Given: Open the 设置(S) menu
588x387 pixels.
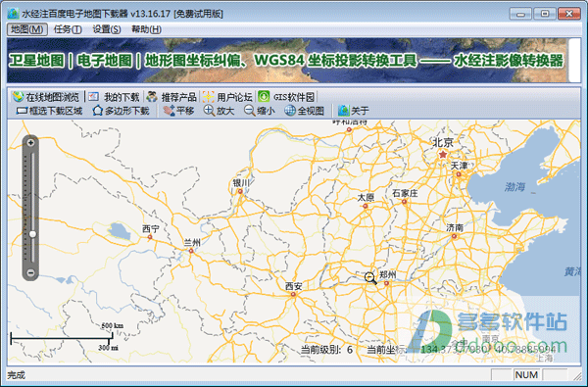Looking at the screenshot, I should (107, 29).
